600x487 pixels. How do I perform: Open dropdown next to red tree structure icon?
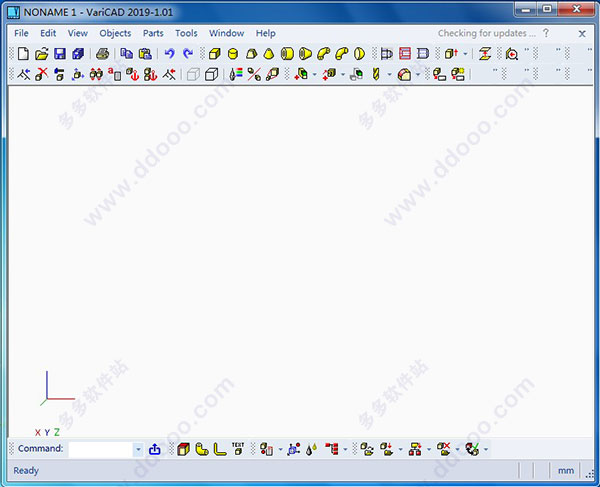click(x=345, y=449)
